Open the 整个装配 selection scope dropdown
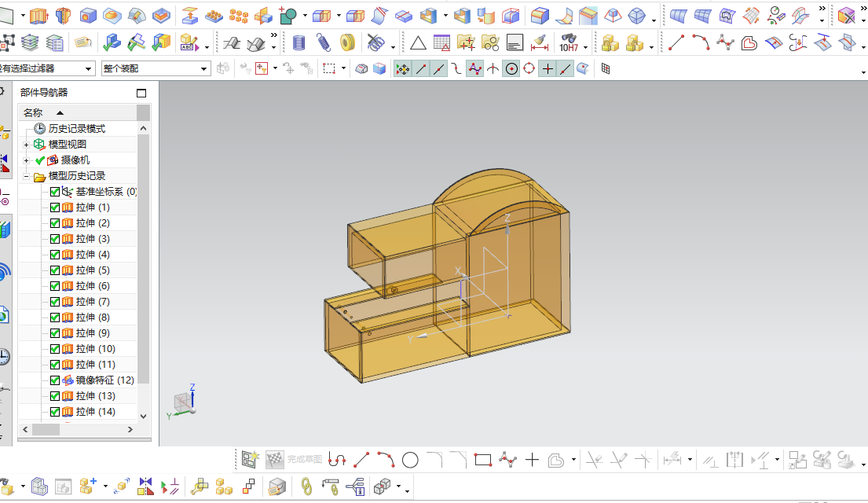 coord(204,69)
